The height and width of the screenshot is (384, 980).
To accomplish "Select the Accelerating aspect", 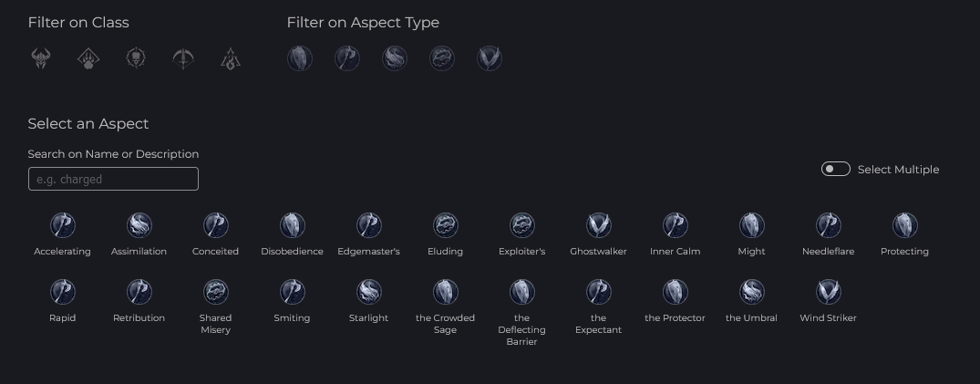I will [x=63, y=234].
